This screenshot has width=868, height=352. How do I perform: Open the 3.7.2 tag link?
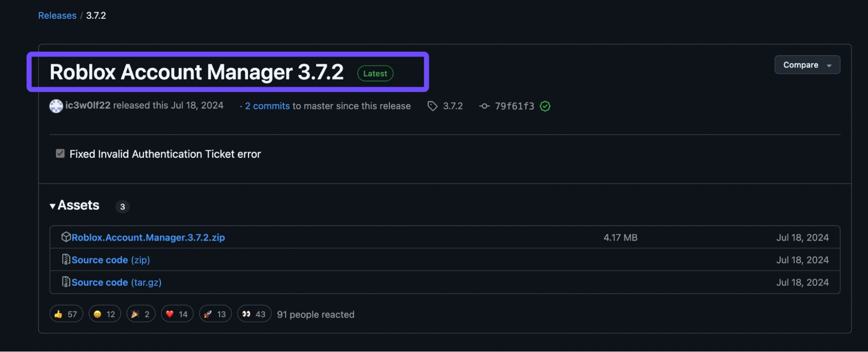click(453, 106)
